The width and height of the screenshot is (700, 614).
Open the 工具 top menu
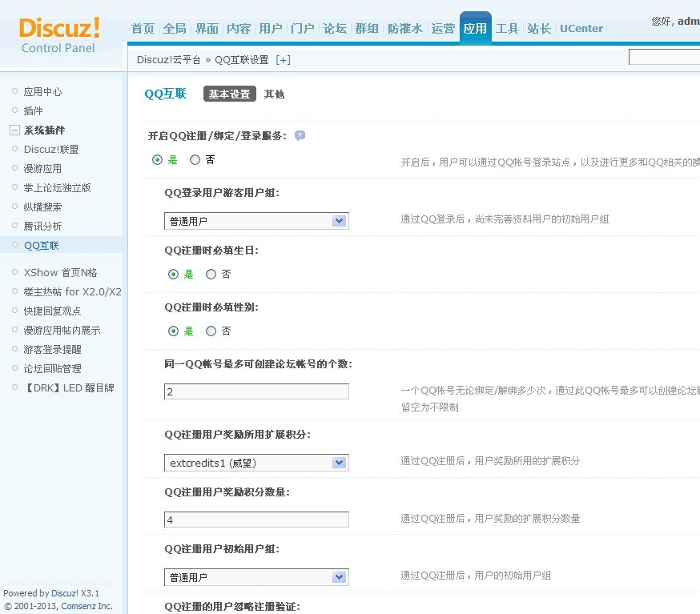coord(507,29)
